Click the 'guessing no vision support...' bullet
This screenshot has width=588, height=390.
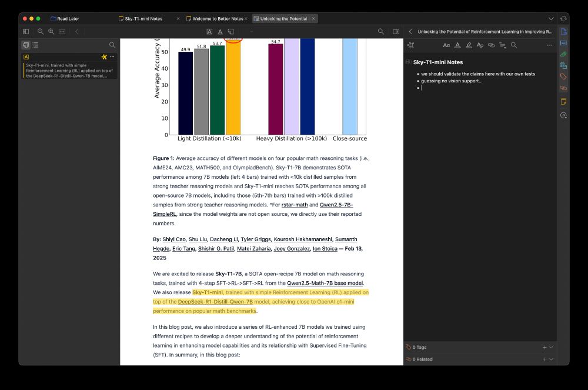click(x=452, y=81)
